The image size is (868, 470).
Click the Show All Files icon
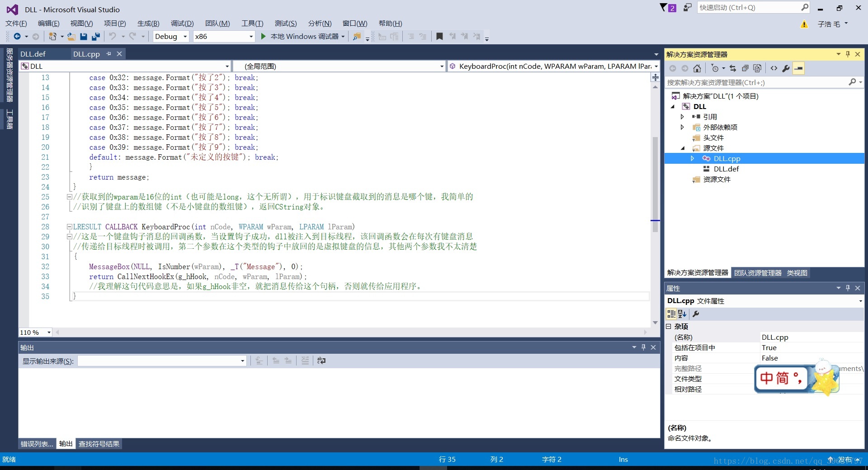pyautogui.click(x=758, y=68)
